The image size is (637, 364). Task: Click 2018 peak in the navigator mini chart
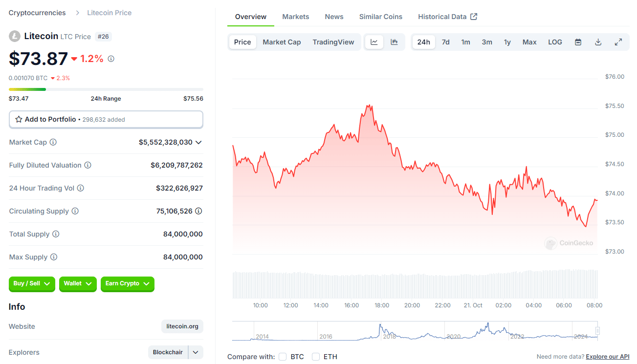coord(380,325)
